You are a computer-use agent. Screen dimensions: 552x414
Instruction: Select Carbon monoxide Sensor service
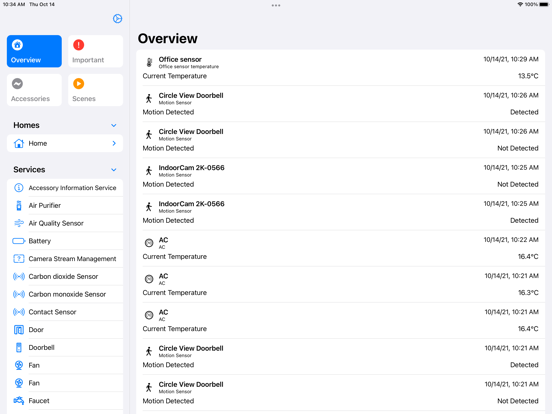point(65,294)
